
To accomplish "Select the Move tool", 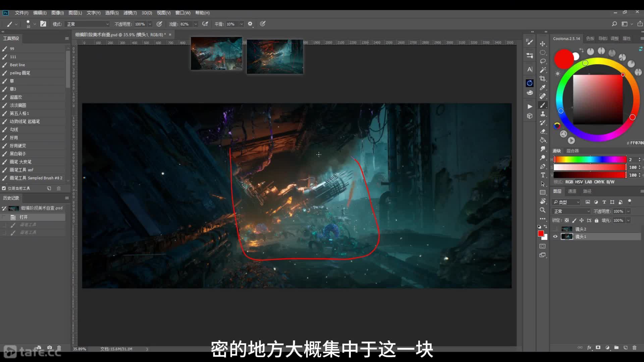I will click(542, 44).
